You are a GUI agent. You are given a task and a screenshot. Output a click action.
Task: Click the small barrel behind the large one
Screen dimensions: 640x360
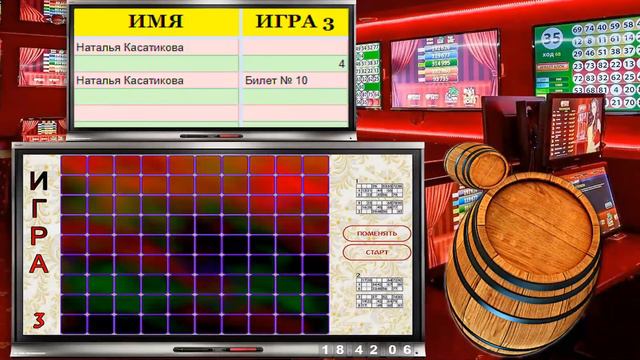[x=476, y=165]
